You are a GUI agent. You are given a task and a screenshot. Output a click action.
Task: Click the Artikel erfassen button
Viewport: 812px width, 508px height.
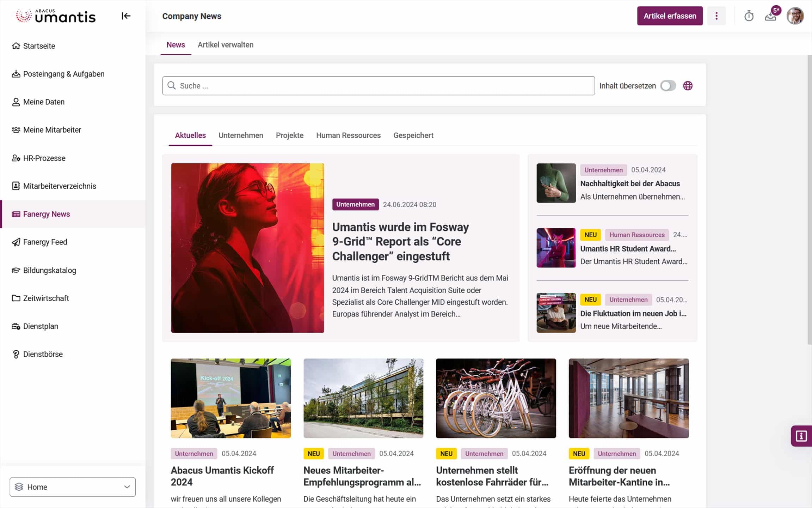click(670, 16)
